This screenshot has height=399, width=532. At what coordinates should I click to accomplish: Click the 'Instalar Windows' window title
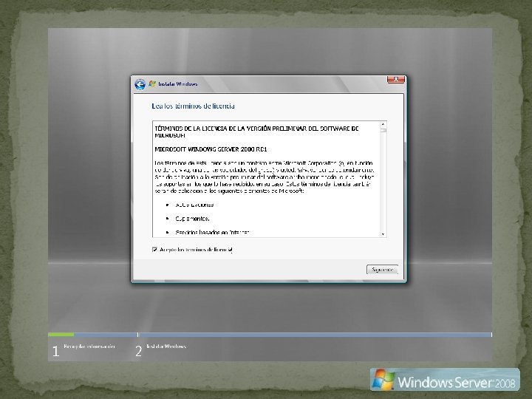[178, 83]
